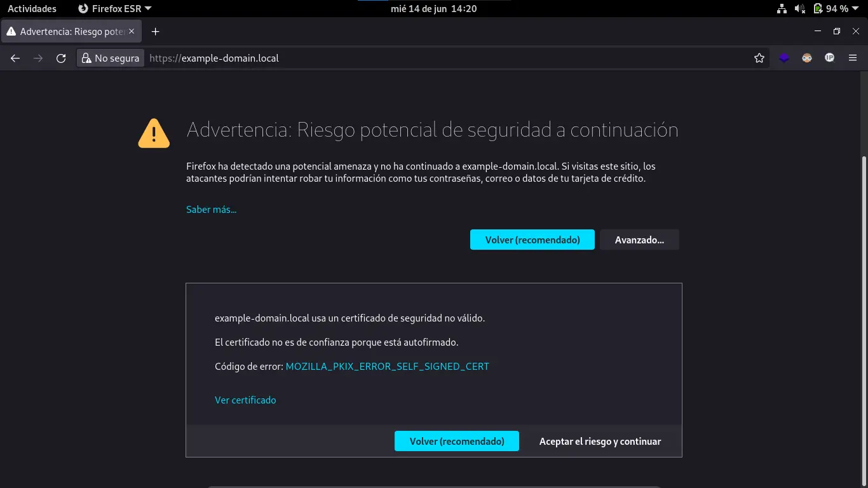Minimize the Firefox window
The height and width of the screenshot is (488, 868).
click(818, 31)
